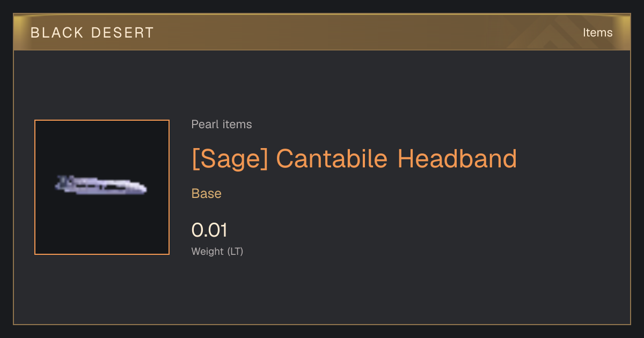
Task: Click the (LT) unit text
Action: click(x=235, y=251)
